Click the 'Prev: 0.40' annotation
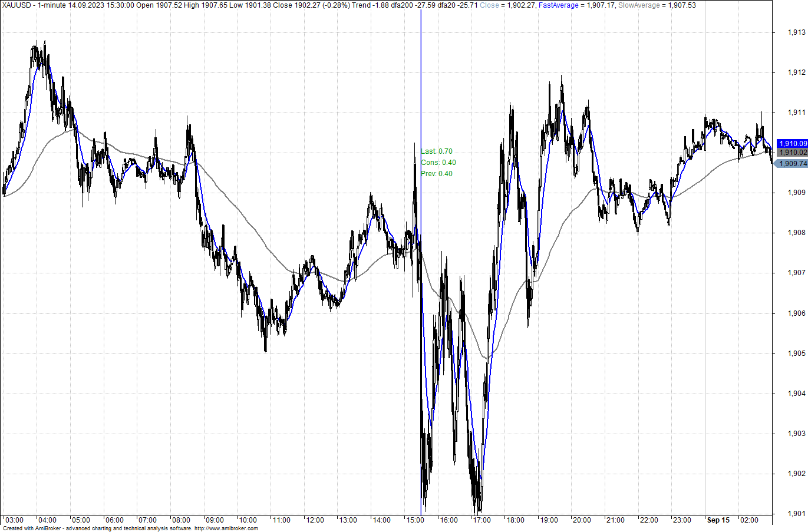This screenshot has height=532, width=808. [x=437, y=174]
